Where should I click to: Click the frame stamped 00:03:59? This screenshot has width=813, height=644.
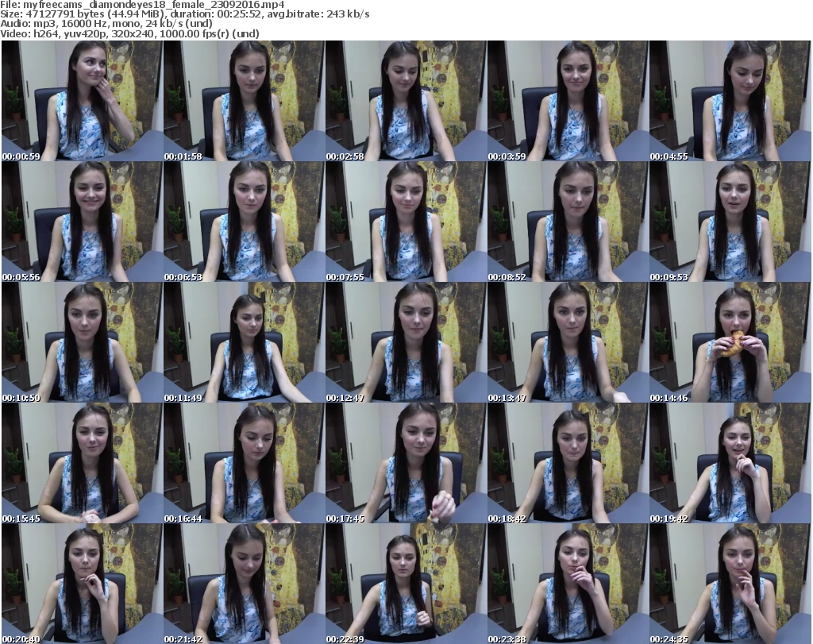[567, 101]
